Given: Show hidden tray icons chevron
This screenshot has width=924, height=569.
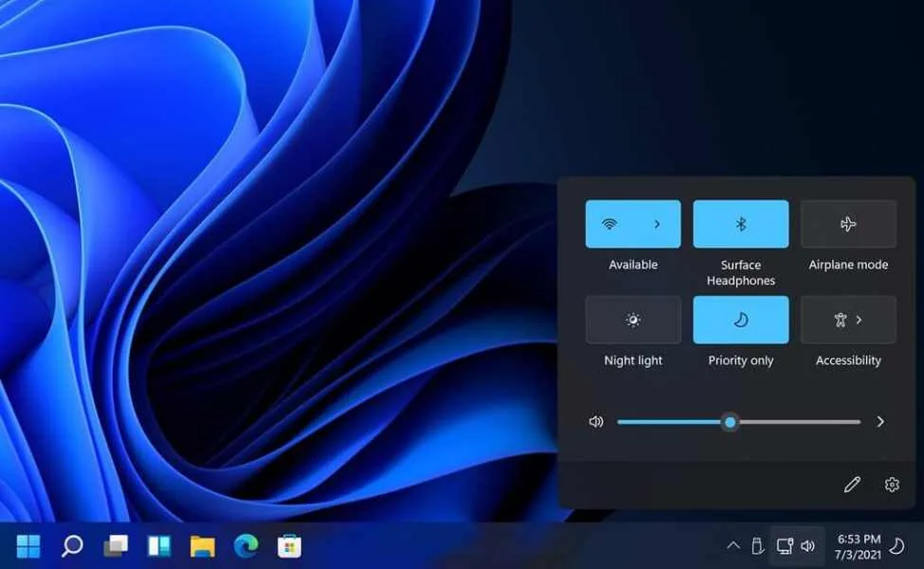Looking at the screenshot, I should 734,546.
